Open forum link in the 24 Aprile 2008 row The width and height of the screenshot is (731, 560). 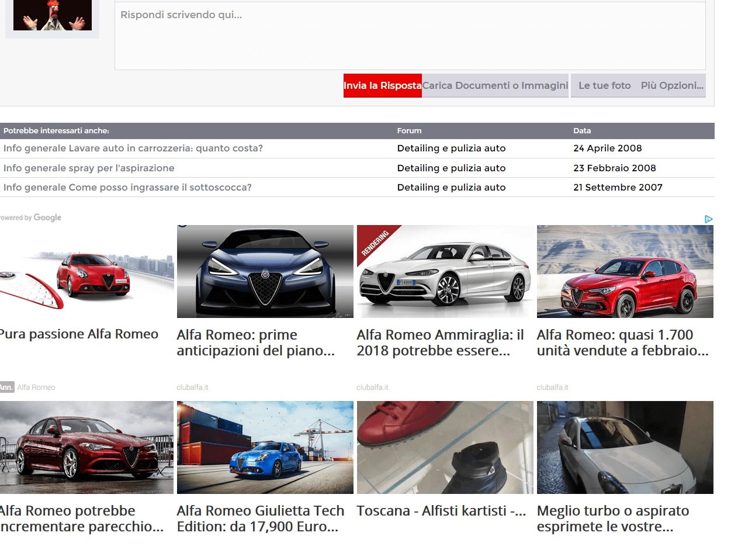452,148
